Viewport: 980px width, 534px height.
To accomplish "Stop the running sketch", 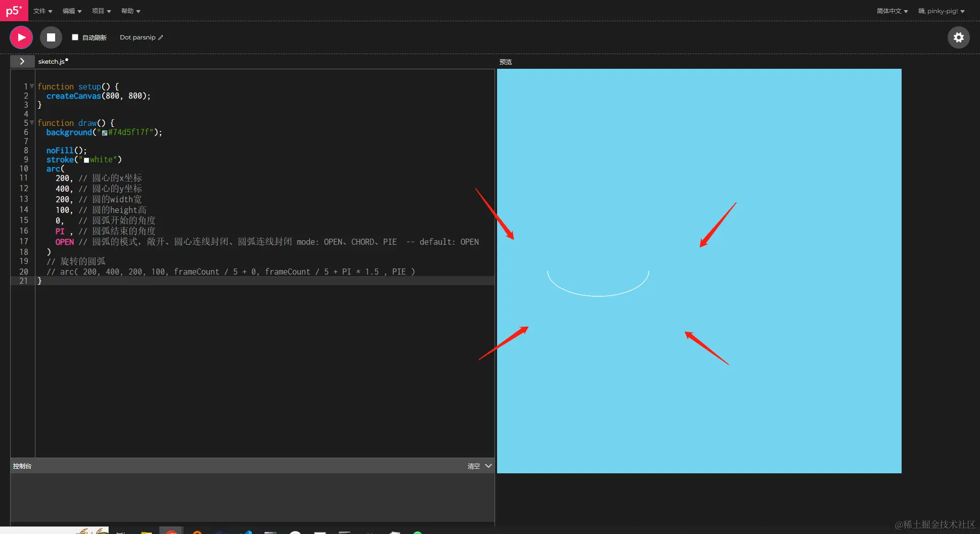I will (x=51, y=37).
